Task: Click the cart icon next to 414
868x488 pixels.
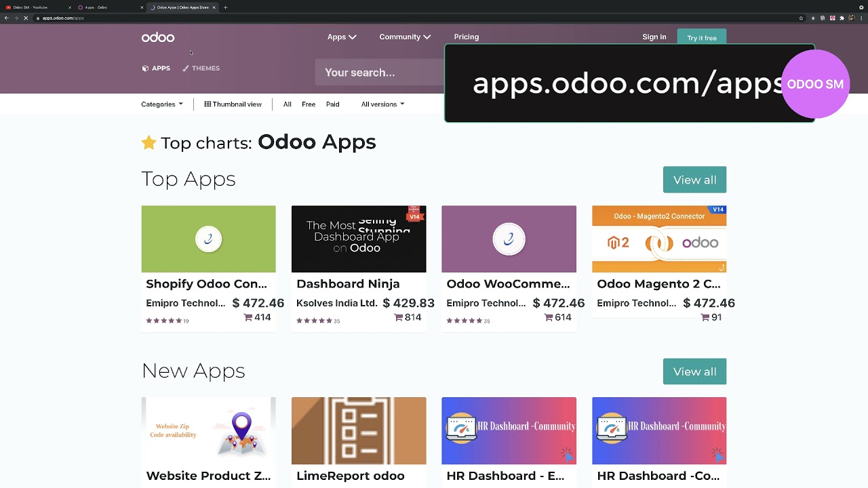Action: click(248, 317)
